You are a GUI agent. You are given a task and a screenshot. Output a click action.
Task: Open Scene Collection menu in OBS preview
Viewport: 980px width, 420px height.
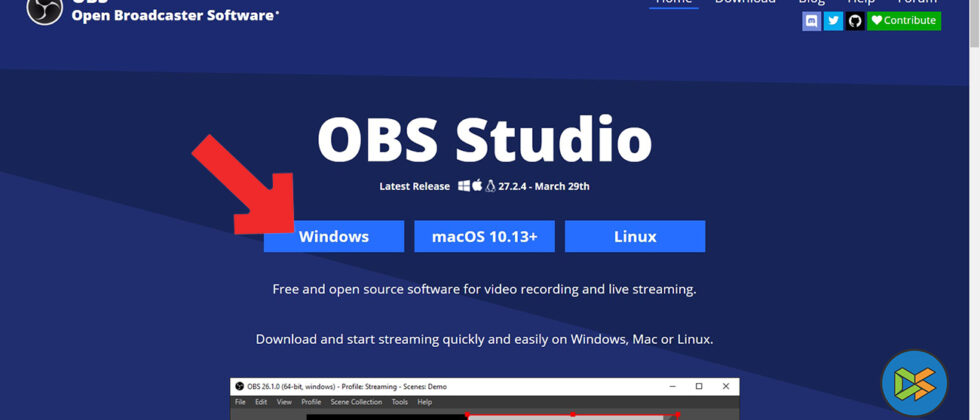click(x=356, y=402)
